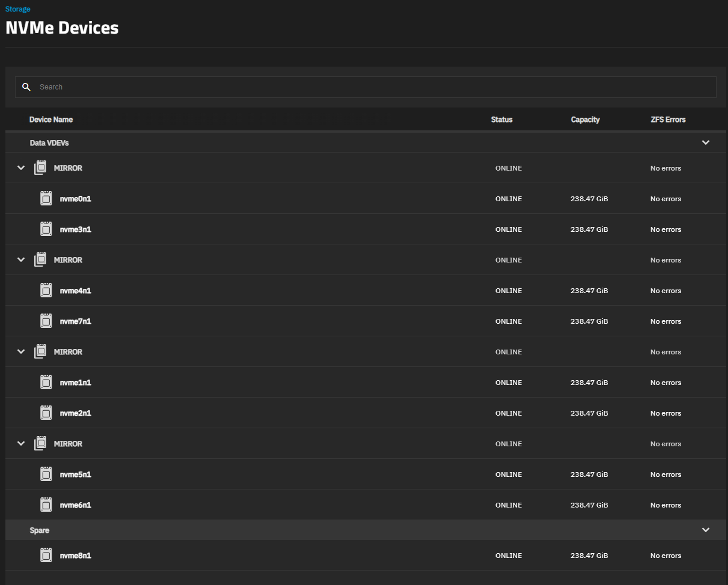This screenshot has width=728, height=585.
Task: Click the mirror icon above nvme5n1
Action: [40, 443]
